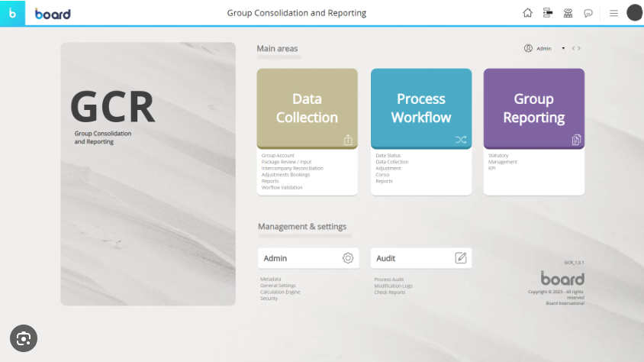
Task: Select 'Check Reports' under Audit
Action: coord(389,293)
